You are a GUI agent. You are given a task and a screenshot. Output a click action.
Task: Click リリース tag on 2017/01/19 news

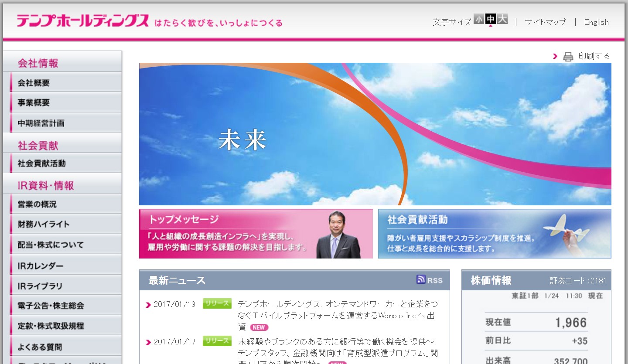pyautogui.click(x=217, y=303)
